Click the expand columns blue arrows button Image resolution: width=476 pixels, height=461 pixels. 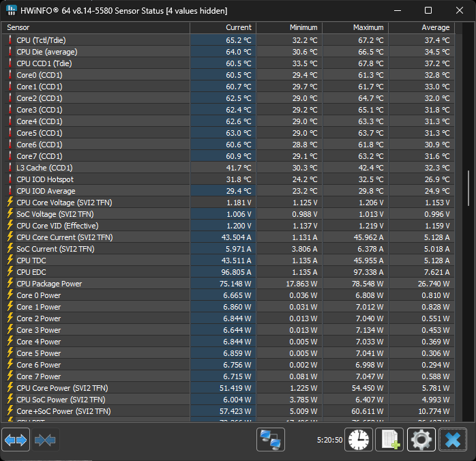[x=16, y=439]
